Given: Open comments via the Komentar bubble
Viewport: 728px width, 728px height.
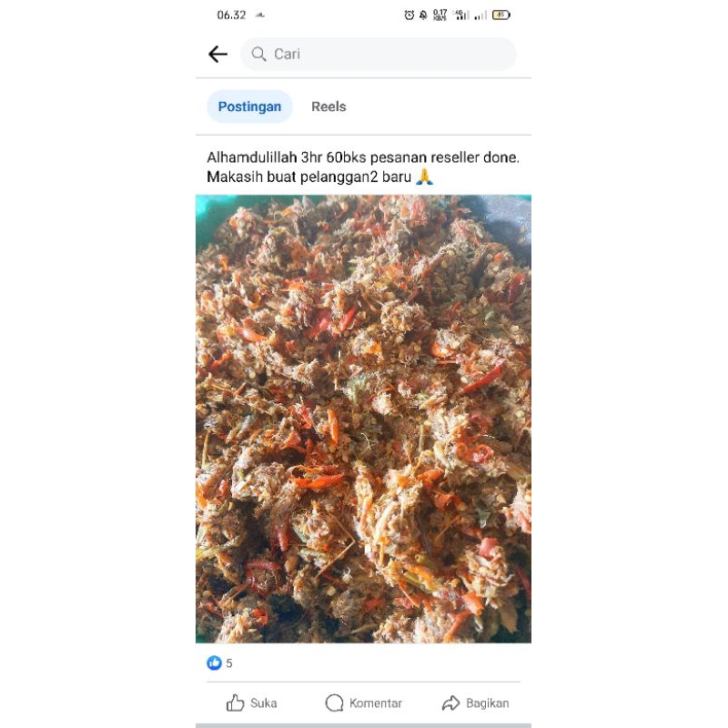Looking at the screenshot, I should pyautogui.click(x=334, y=703).
